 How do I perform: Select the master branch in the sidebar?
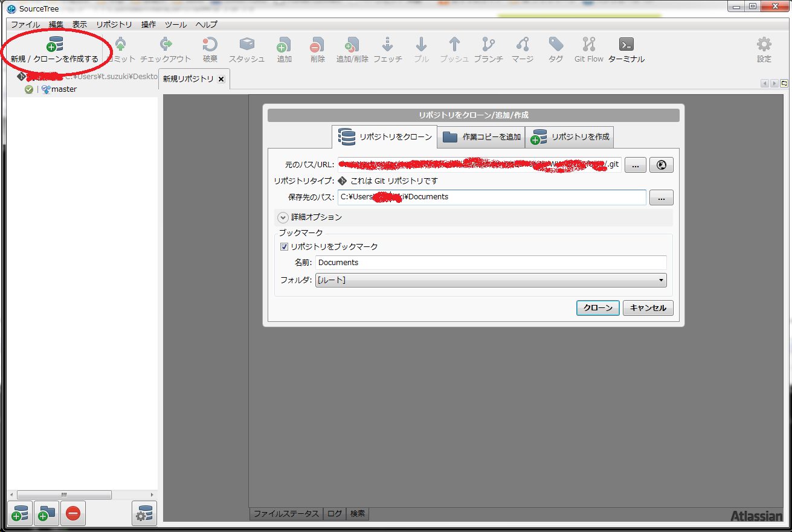click(x=64, y=89)
